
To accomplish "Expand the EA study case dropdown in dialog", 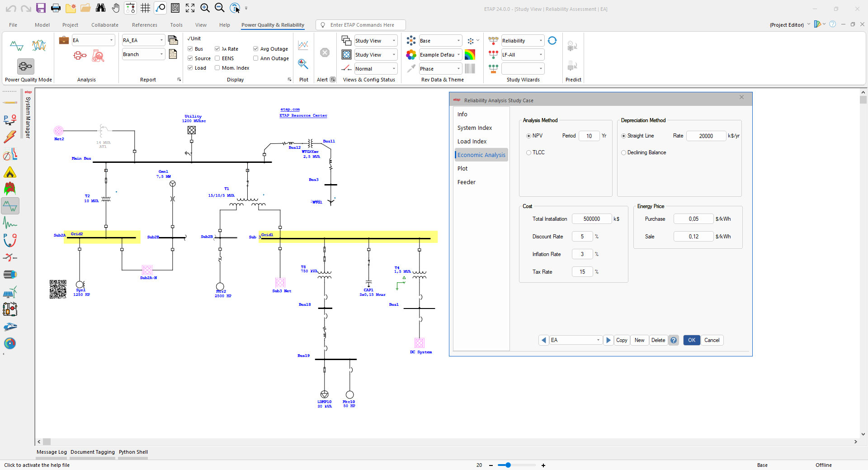I will 598,340.
